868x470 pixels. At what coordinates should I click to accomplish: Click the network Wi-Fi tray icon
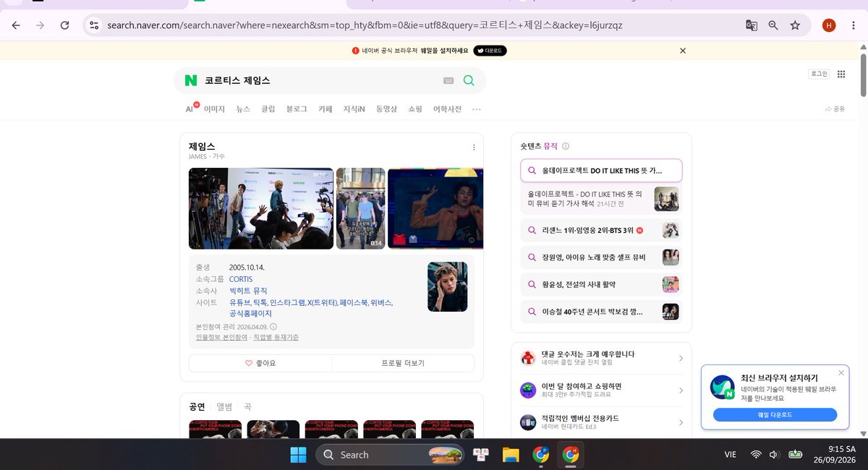[756, 455]
